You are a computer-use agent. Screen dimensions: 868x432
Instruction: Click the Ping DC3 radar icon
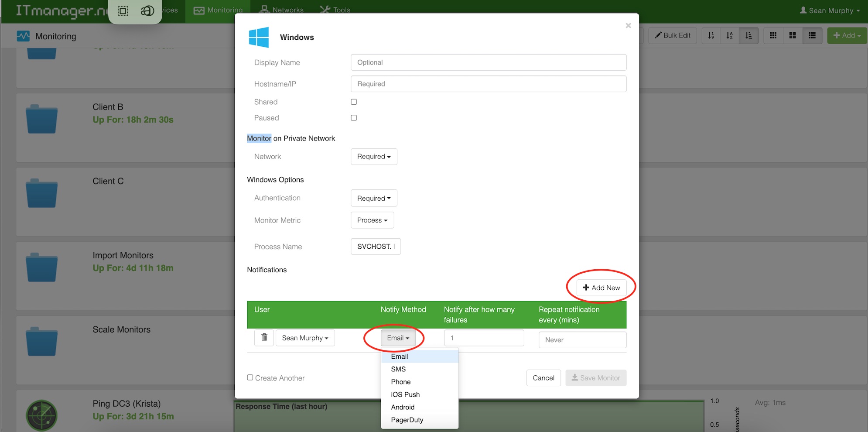pyautogui.click(x=41, y=415)
